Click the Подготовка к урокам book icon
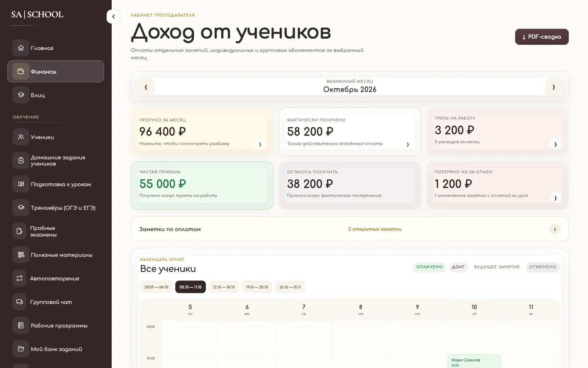588x368 pixels. (x=21, y=184)
